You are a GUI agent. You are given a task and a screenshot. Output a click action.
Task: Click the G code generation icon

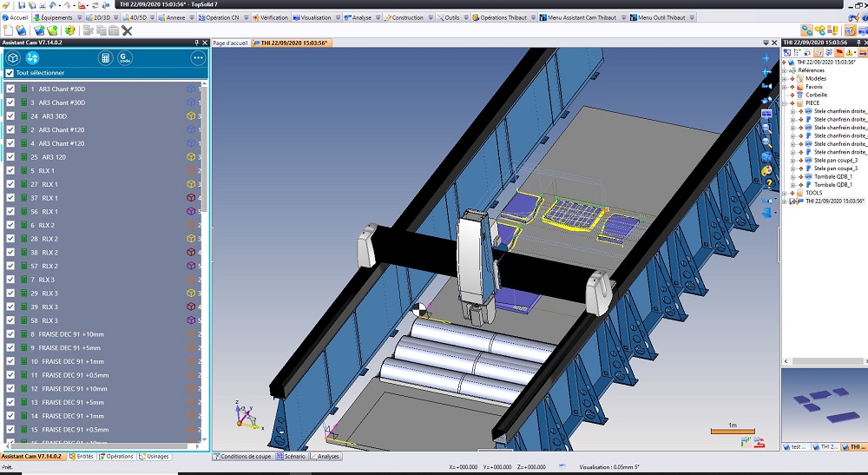[x=125, y=58]
